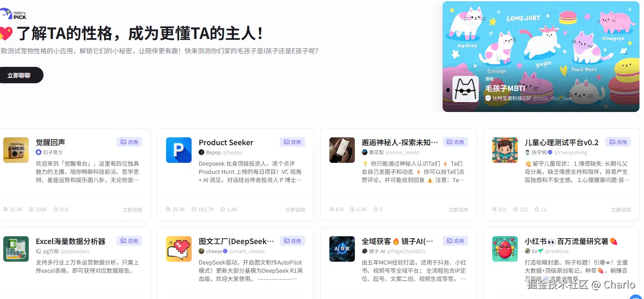Click author Bepop avatar icon
Viewport: 644px width, 299px height.
201,152
